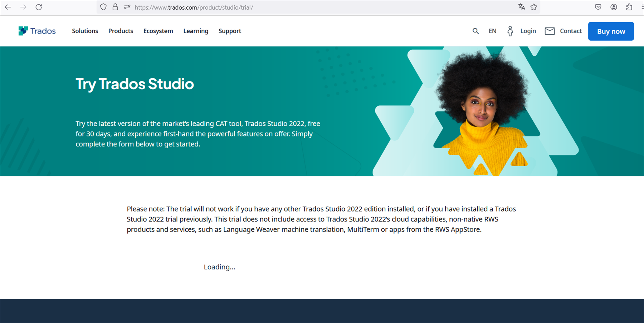Click the envelope icon beside Contact
This screenshot has height=323, width=644.
550,31
